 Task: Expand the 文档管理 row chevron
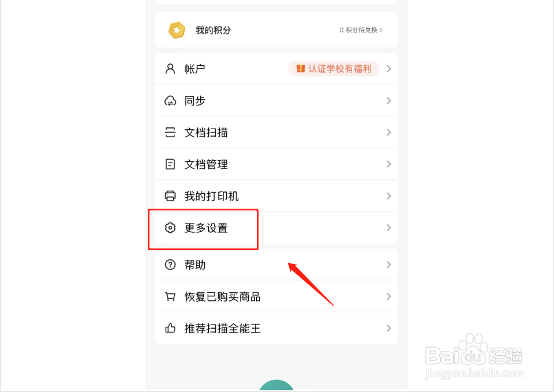[388, 164]
